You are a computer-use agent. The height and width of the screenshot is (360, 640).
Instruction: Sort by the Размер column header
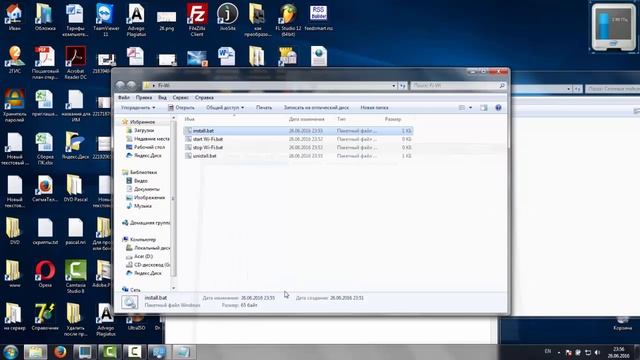tap(393, 119)
